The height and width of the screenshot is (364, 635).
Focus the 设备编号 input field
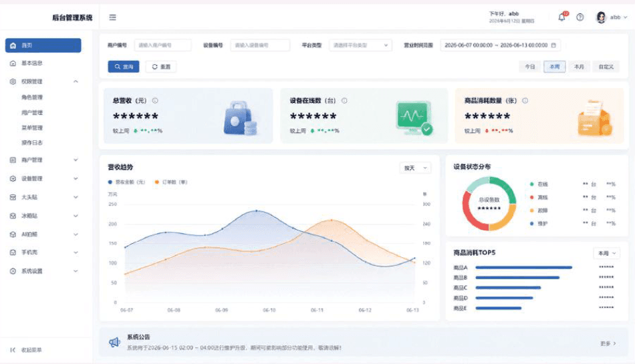pyautogui.click(x=260, y=45)
